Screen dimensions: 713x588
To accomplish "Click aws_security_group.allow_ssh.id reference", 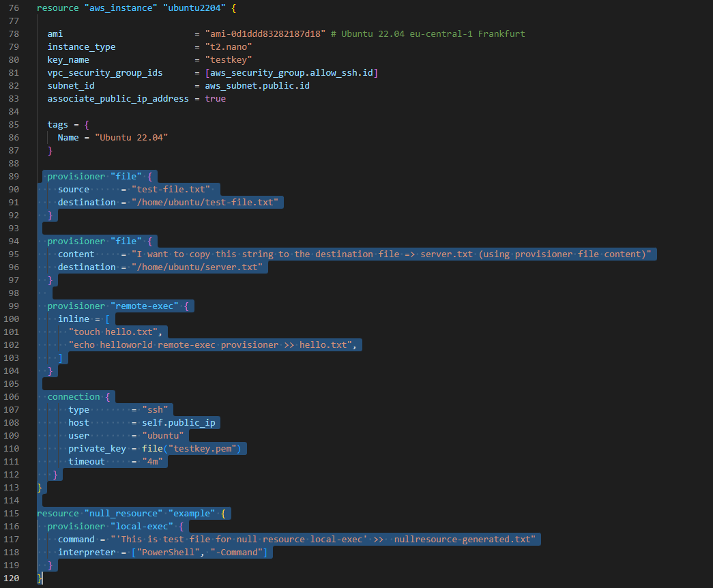I will click(x=291, y=73).
